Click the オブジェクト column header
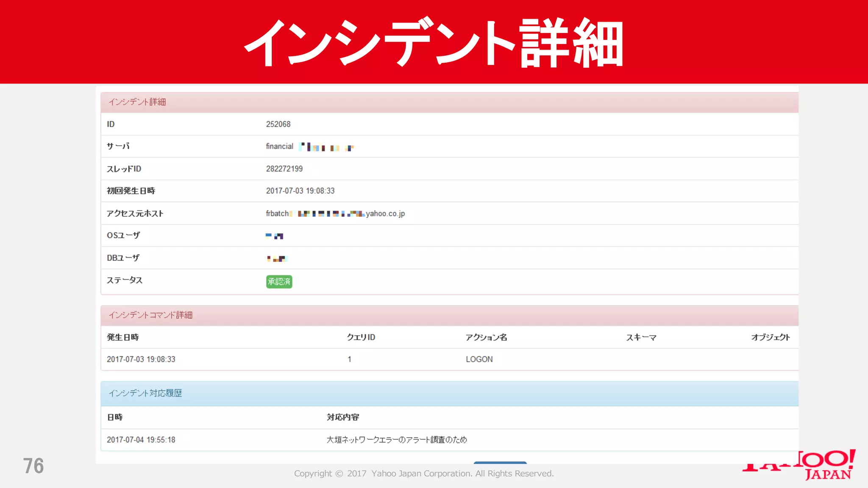Viewport: 868px width, 488px height. 770,337
